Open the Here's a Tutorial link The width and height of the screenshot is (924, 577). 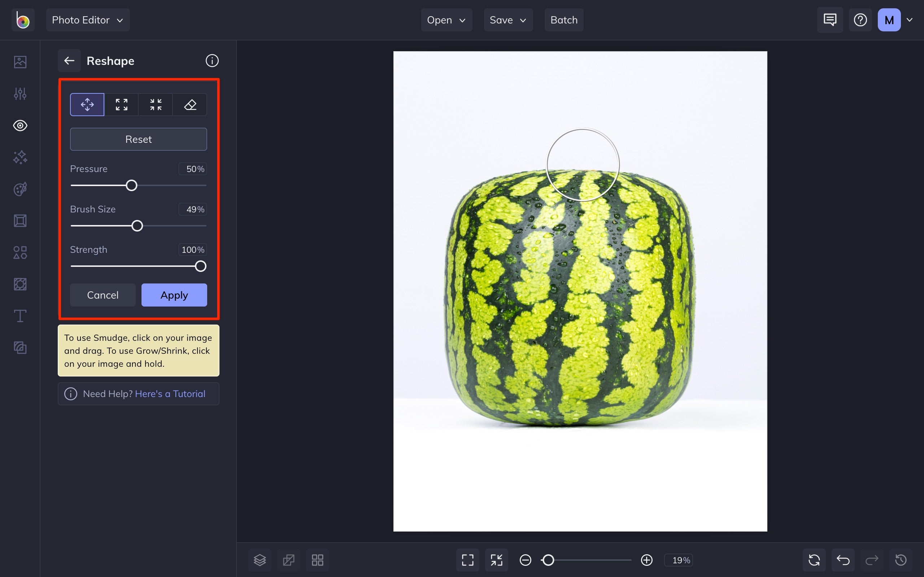coord(170,394)
